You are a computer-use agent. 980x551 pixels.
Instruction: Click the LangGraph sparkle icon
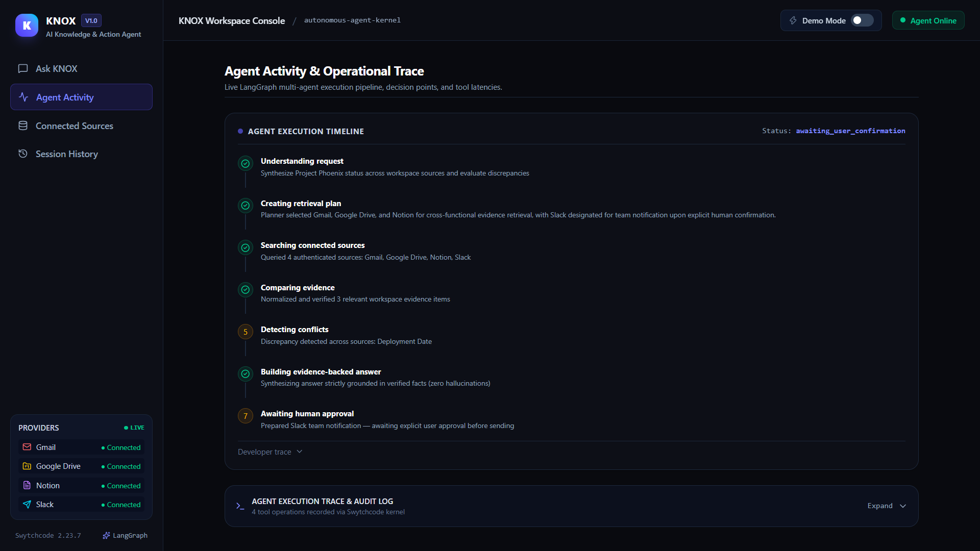coord(106,535)
